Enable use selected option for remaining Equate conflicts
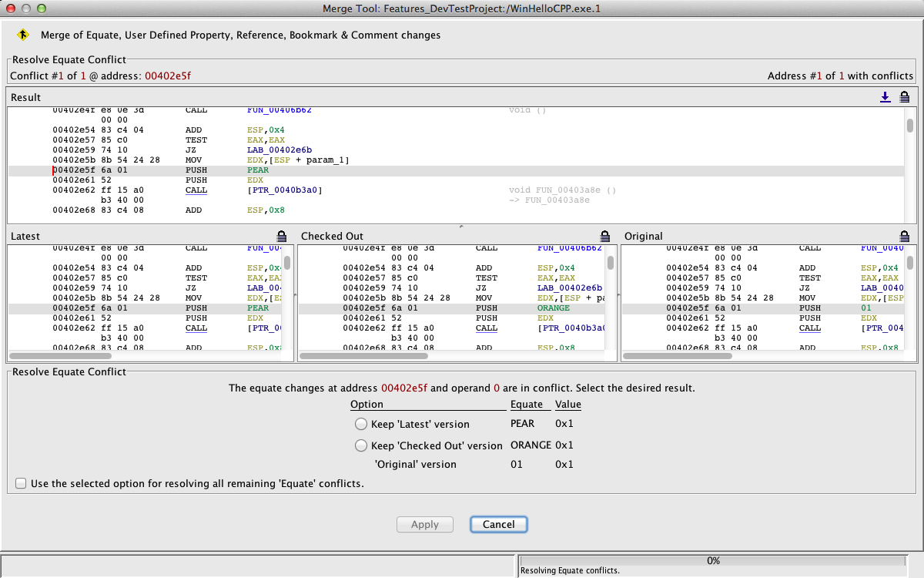 click(x=20, y=484)
